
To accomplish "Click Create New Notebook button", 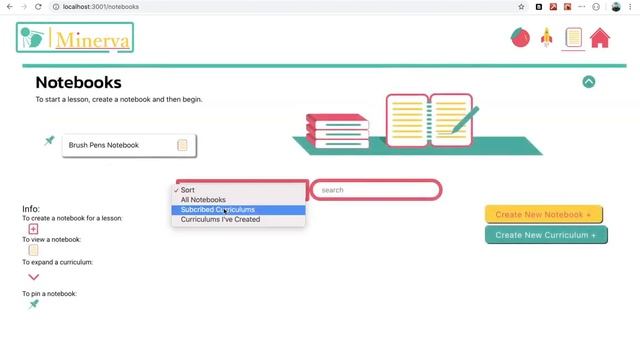I will 544,214.
